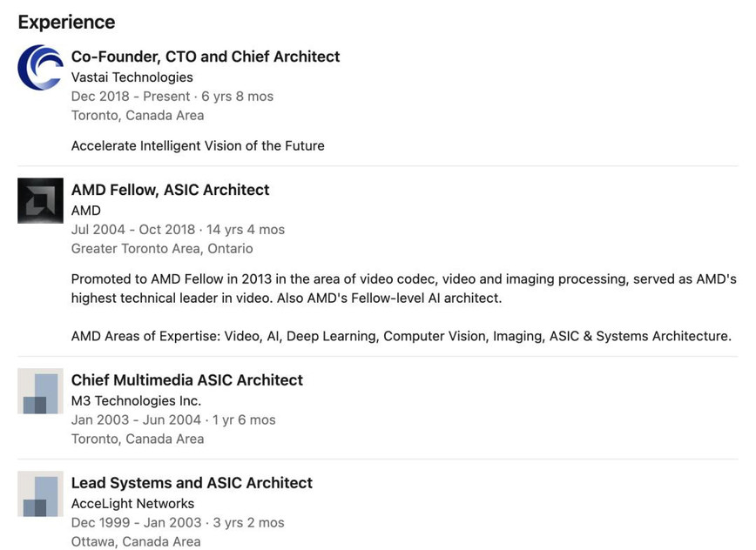Open the Vastai Technologies company name
This screenshot has width=756, height=550.
[x=132, y=77]
